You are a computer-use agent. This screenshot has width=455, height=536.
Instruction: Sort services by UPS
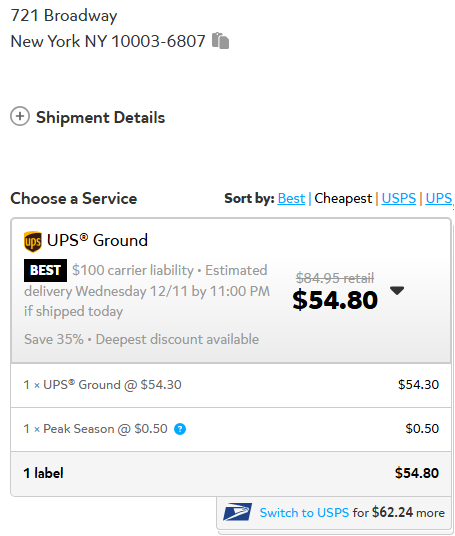click(439, 198)
